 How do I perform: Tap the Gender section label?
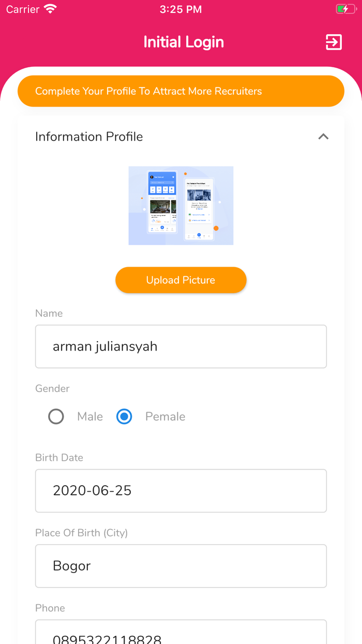[52, 388]
